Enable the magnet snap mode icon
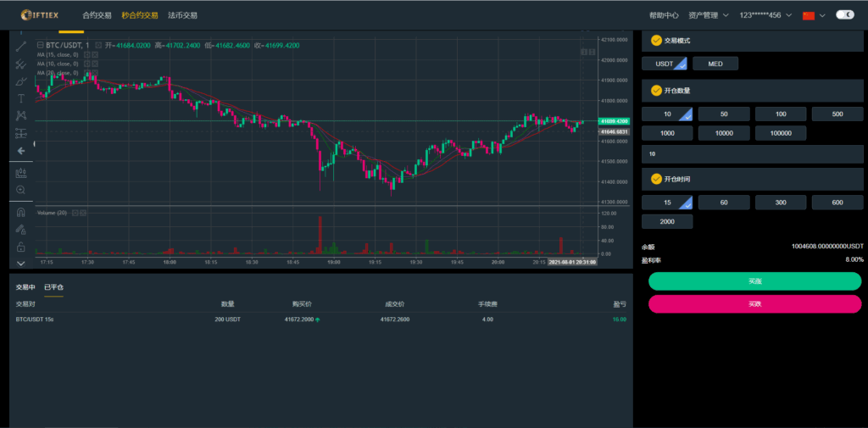 click(x=21, y=212)
